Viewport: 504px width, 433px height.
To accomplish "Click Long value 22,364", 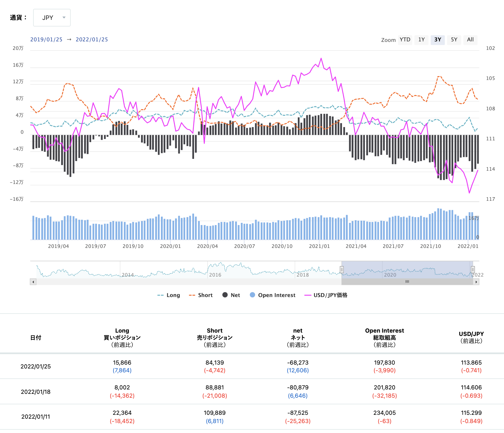I will 122,413.
